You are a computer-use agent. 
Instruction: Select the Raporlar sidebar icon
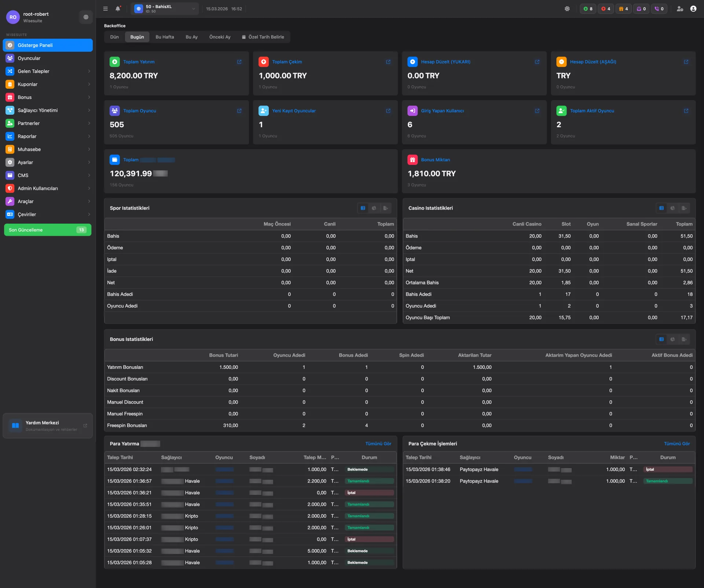10,136
